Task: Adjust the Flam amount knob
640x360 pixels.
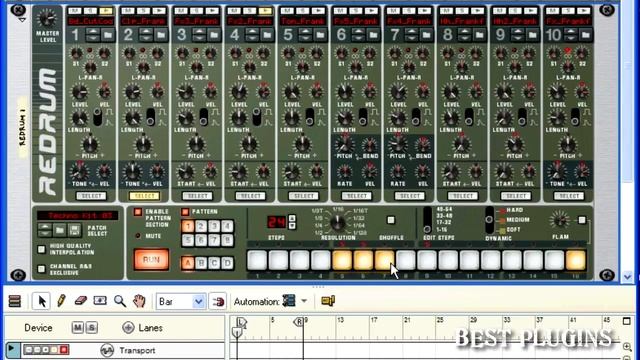Action: (559, 220)
